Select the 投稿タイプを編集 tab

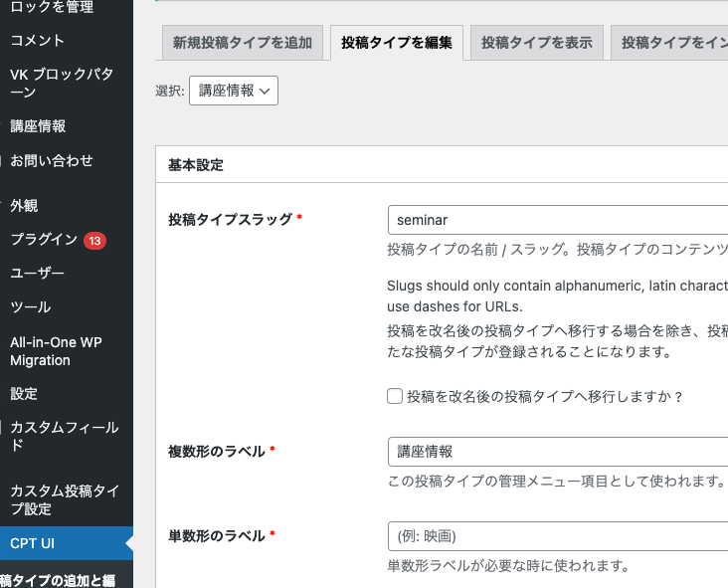click(x=397, y=43)
